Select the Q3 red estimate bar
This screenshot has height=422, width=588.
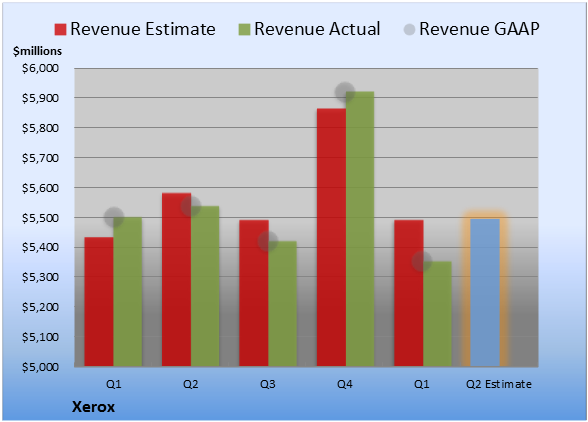(x=254, y=293)
